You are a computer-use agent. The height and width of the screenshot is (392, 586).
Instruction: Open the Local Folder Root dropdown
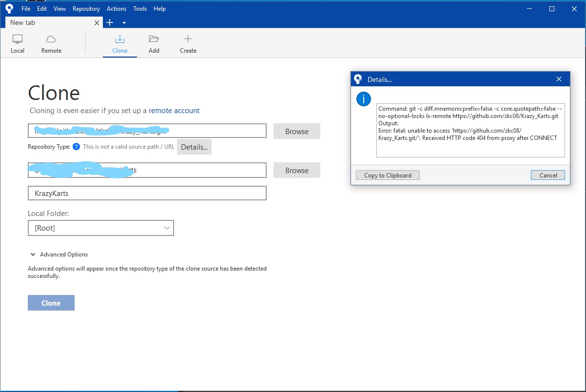[101, 228]
